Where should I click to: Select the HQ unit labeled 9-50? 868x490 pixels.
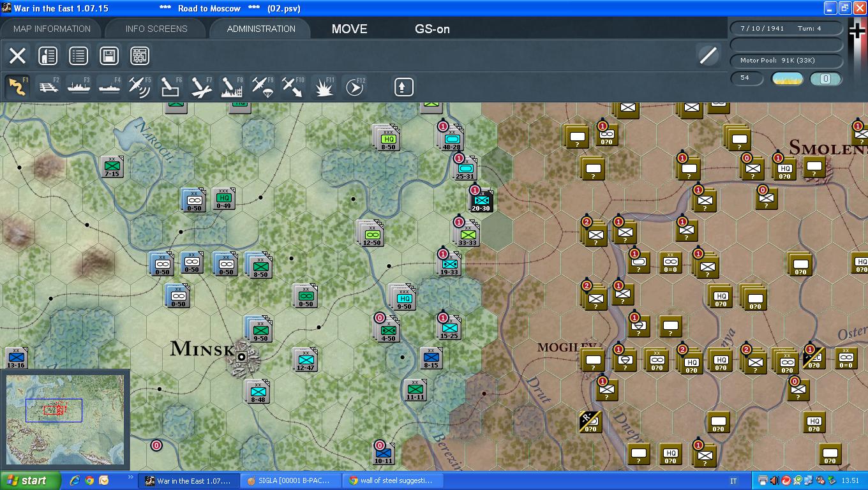404,298
